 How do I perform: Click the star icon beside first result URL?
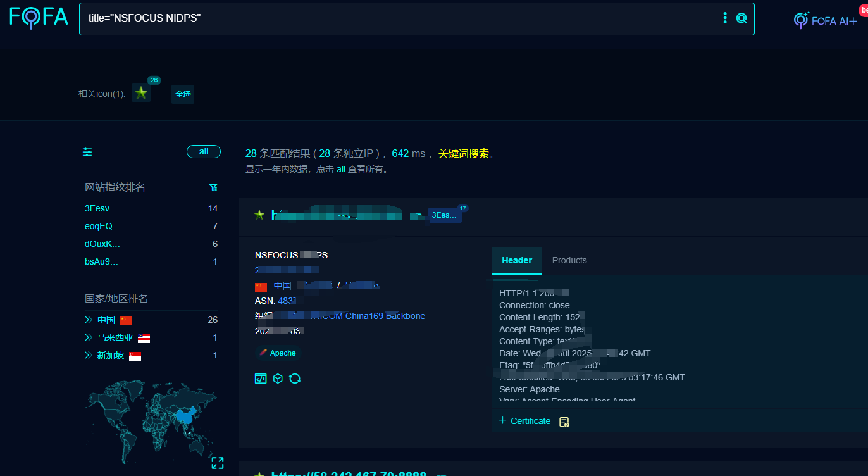coord(259,215)
